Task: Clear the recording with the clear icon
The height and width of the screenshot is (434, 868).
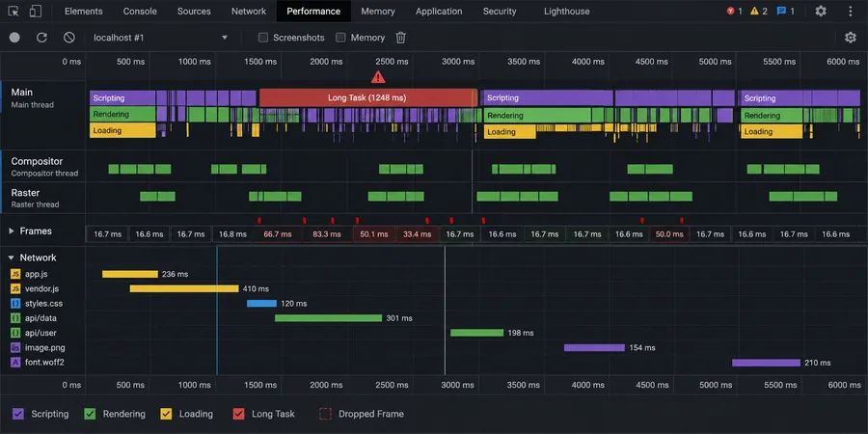Action: [x=69, y=38]
